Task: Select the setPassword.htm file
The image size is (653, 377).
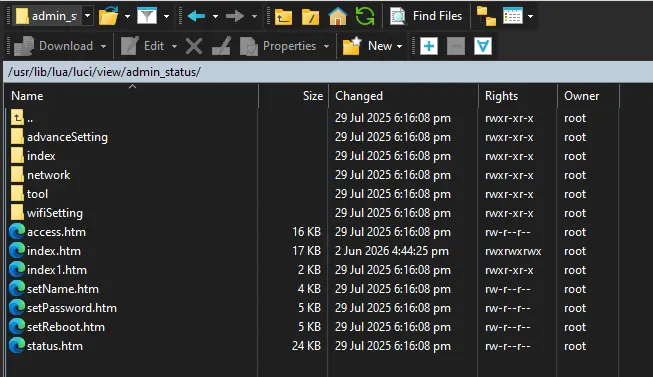Action: [72, 308]
